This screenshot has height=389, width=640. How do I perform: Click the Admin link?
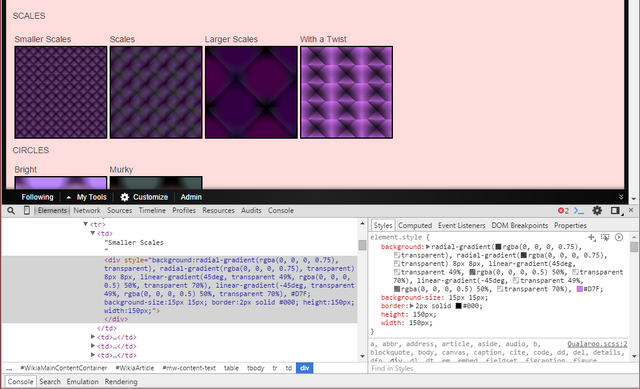pos(191,197)
